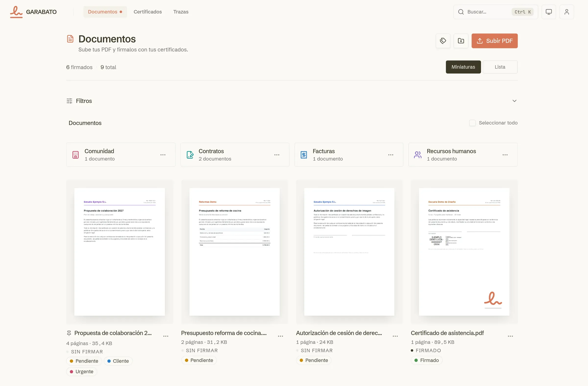The image size is (588, 386).
Task: Open Comunidad folder options menu
Action: pos(163,155)
